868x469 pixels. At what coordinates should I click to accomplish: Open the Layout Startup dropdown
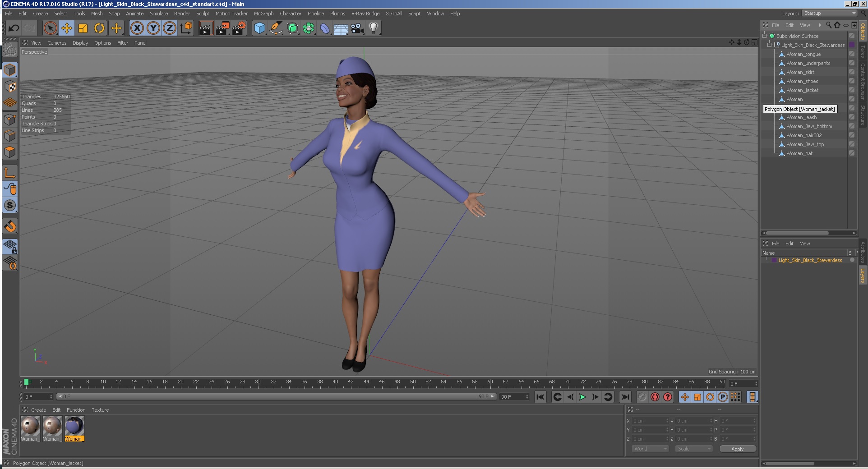(x=829, y=13)
